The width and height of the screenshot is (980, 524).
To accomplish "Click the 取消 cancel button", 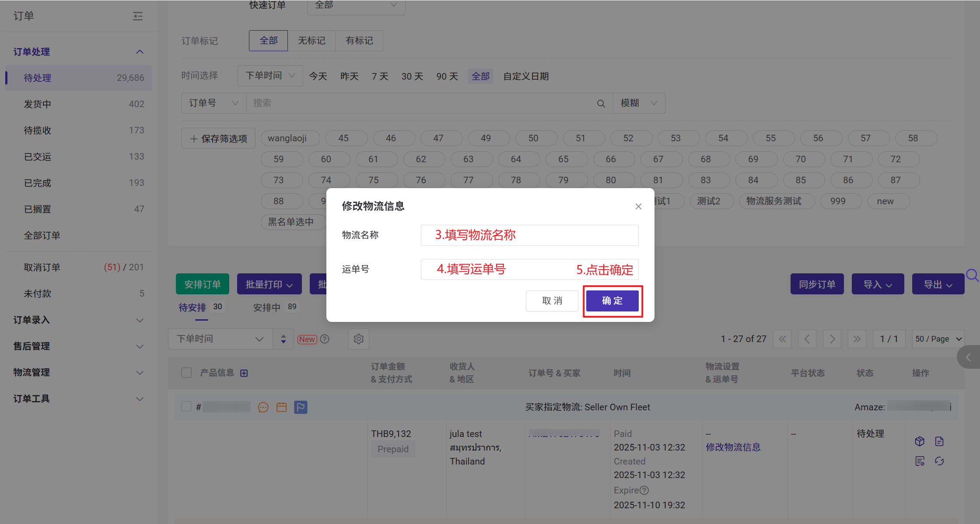I will 552,301.
